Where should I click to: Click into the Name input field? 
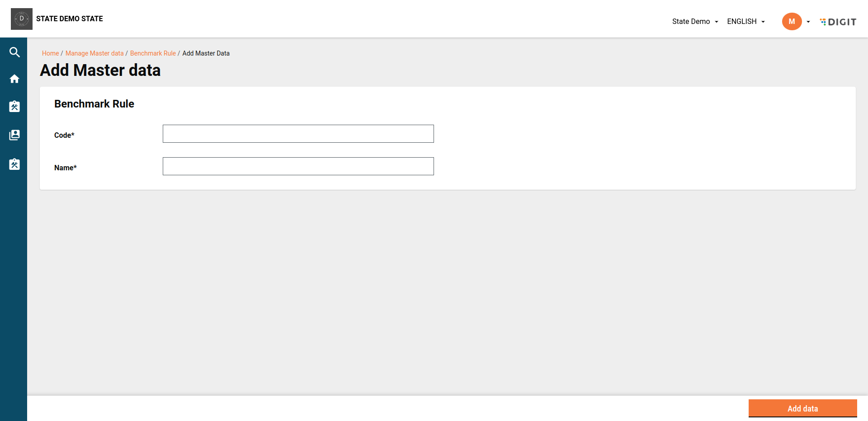[x=298, y=166]
